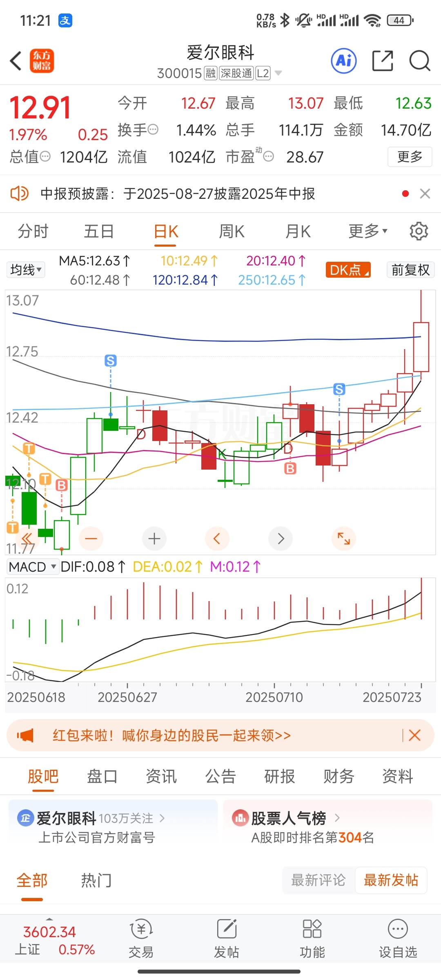
Task: Open the AI assistant icon
Action: [344, 61]
